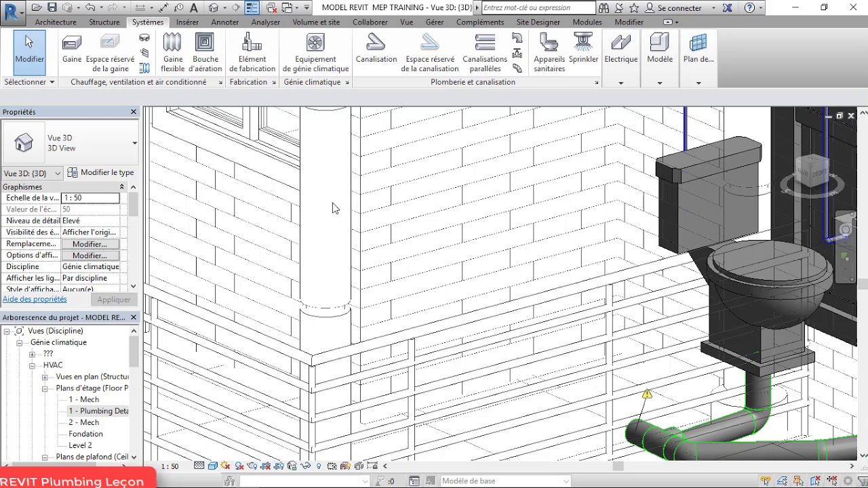Open the default 3D view house icon

pyautogui.click(x=214, y=7)
